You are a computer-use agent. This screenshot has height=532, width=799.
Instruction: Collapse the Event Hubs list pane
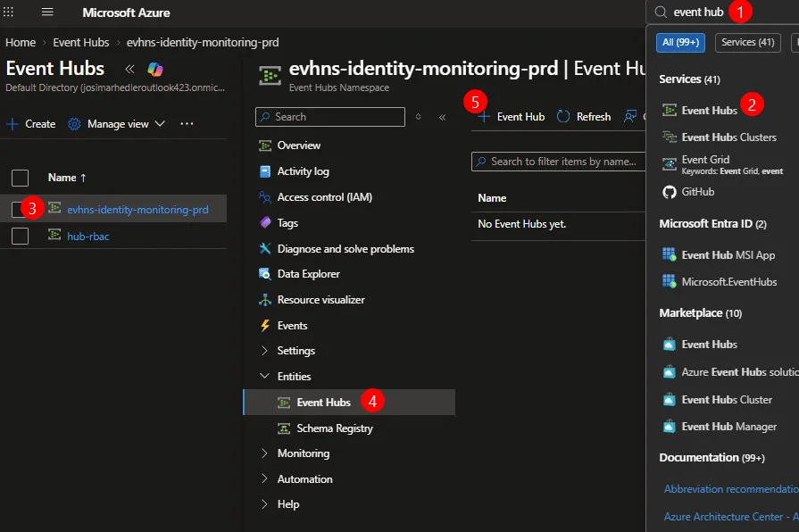[x=129, y=69]
